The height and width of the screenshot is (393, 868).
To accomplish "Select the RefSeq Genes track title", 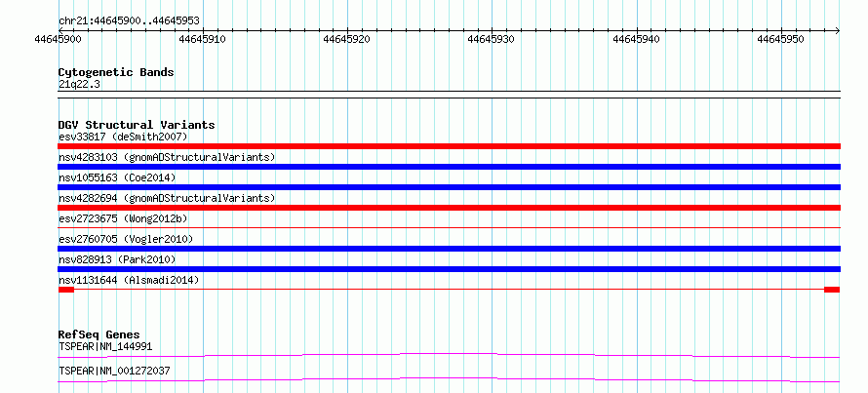I will tap(99, 334).
